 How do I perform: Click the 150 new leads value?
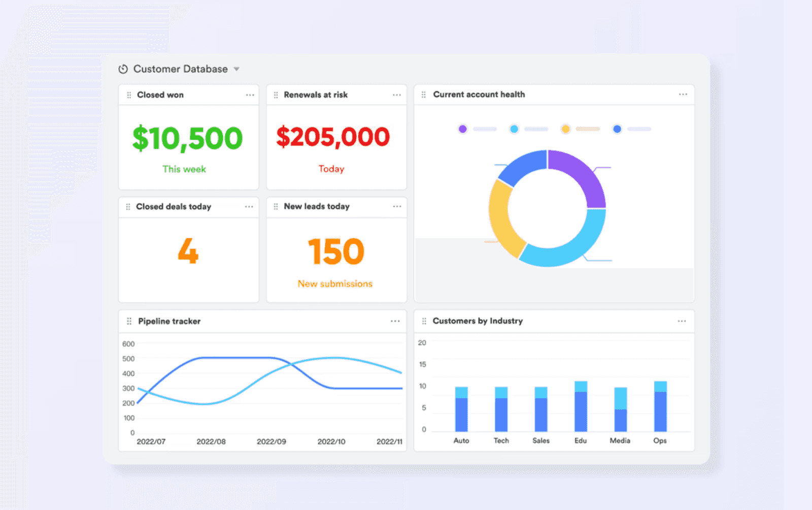point(335,251)
